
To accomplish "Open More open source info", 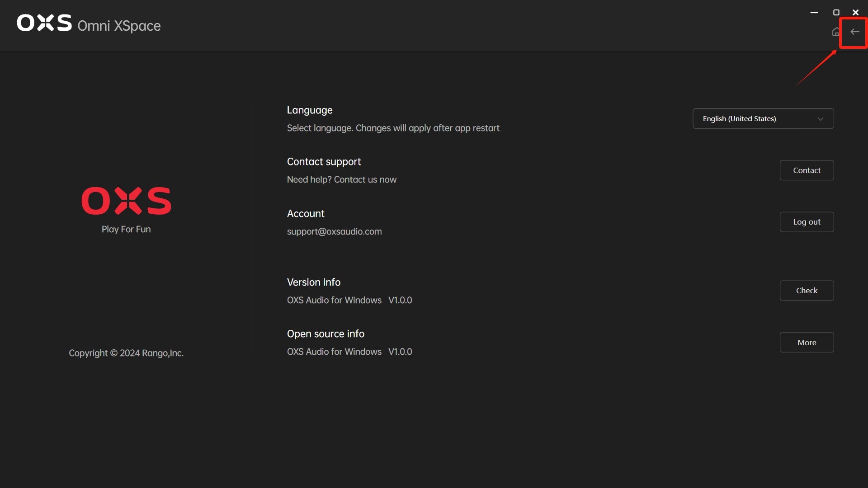I will (807, 343).
